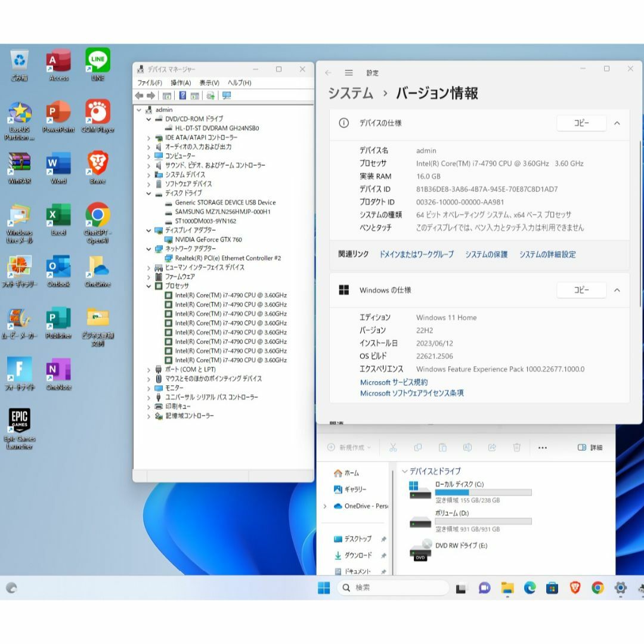
Task: Open Microsoft サービス規約 link
Action: coord(394,382)
